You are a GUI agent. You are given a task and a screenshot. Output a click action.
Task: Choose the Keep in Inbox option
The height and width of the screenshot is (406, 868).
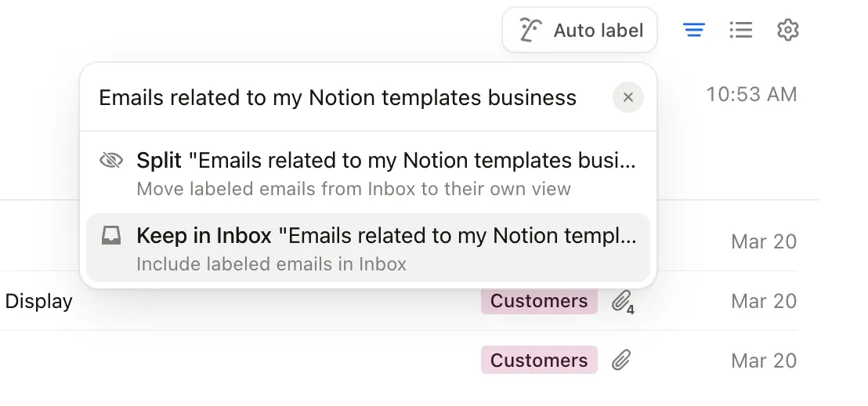point(385,236)
